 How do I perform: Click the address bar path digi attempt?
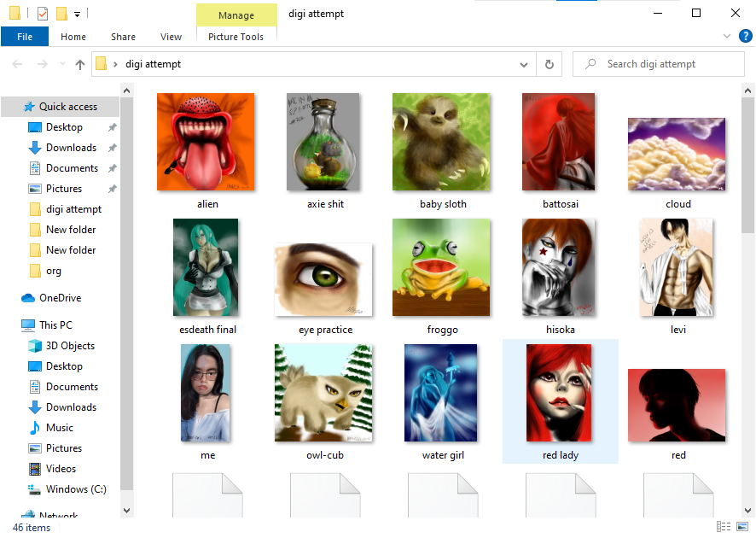pos(153,64)
